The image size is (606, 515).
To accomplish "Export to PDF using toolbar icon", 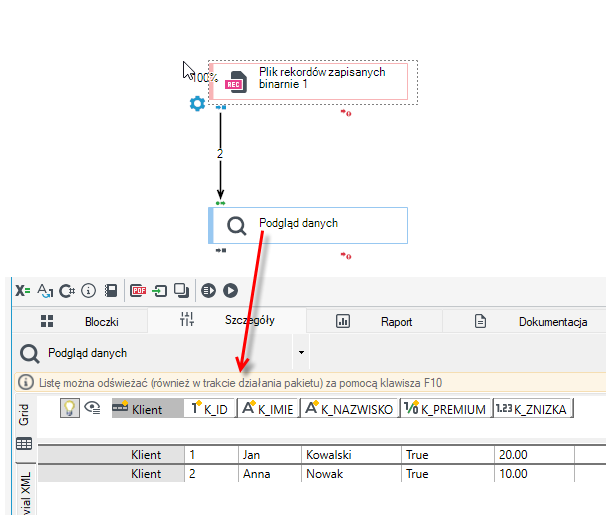I will [138, 291].
